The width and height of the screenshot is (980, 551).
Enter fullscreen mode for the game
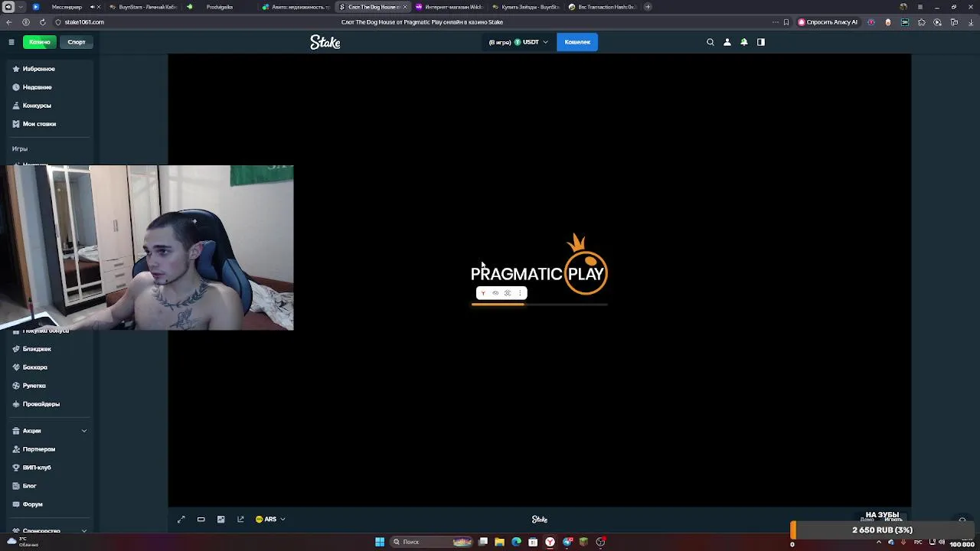(181, 520)
